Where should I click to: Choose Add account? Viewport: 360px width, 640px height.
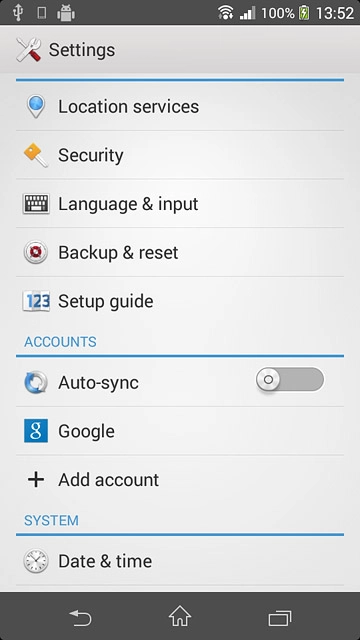click(x=180, y=480)
